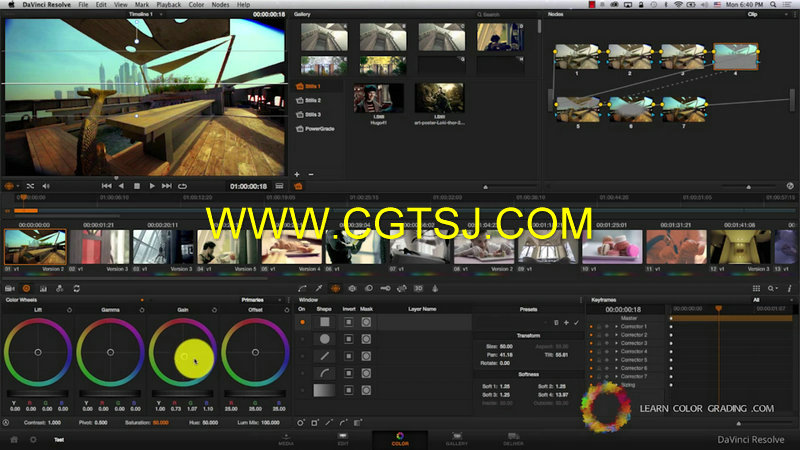The image size is (800, 450).
Task: Enable the gradient window On toggle
Action: [x=303, y=390]
